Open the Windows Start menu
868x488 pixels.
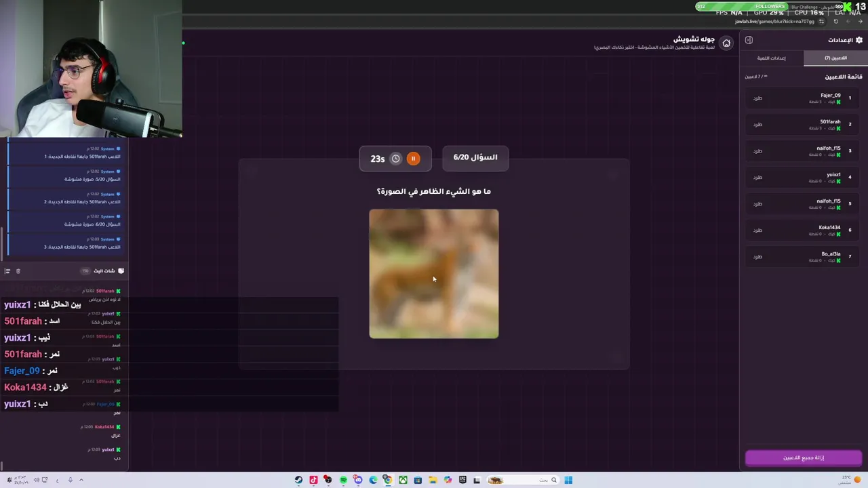[x=568, y=481]
